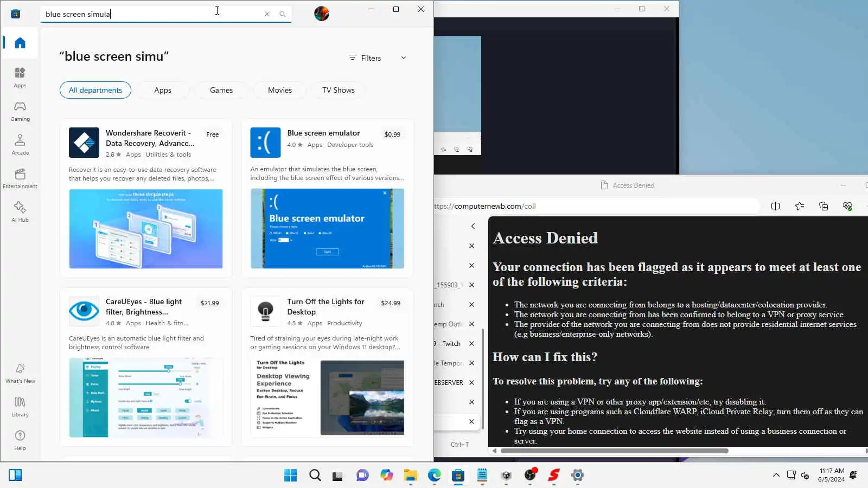The image size is (868, 488).
Task: Click the Blue screen emulator sad-face icon
Action: (265, 143)
